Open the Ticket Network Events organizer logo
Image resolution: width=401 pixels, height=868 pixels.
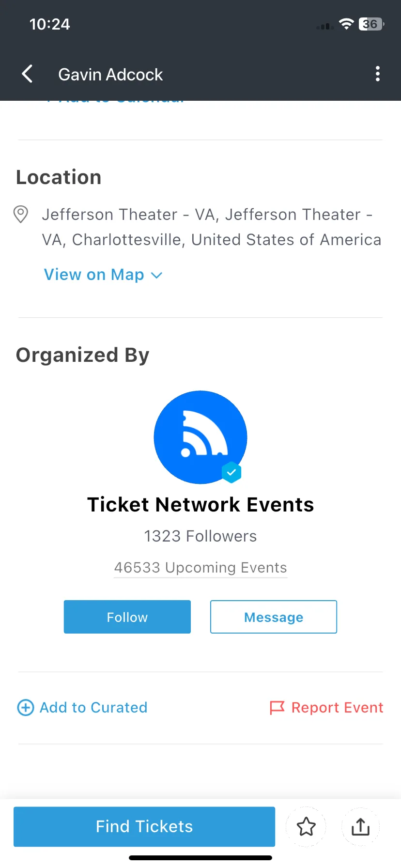(200, 437)
